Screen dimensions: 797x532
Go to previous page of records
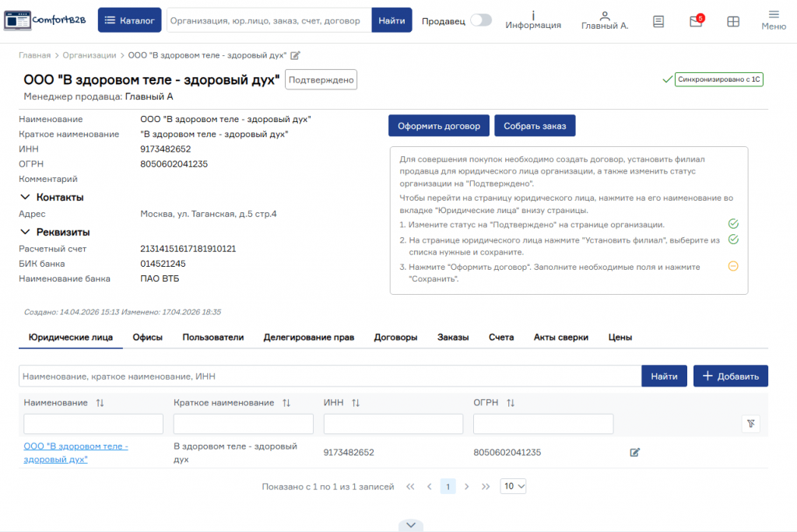[430, 487]
